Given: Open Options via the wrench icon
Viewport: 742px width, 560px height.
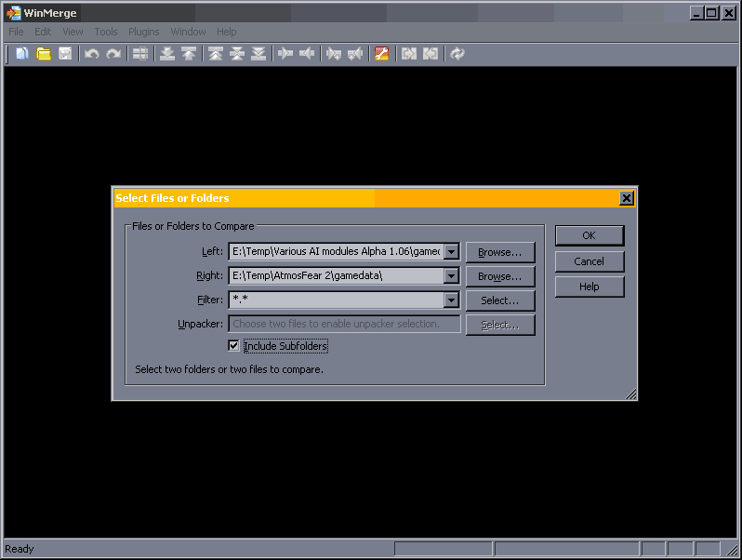Looking at the screenshot, I should [x=381, y=54].
